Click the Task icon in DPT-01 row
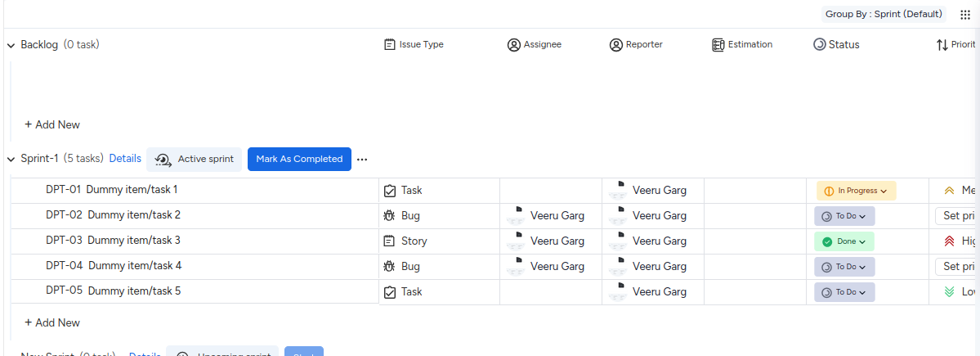The height and width of the screenshot is (356, 980). pos(390,191)
